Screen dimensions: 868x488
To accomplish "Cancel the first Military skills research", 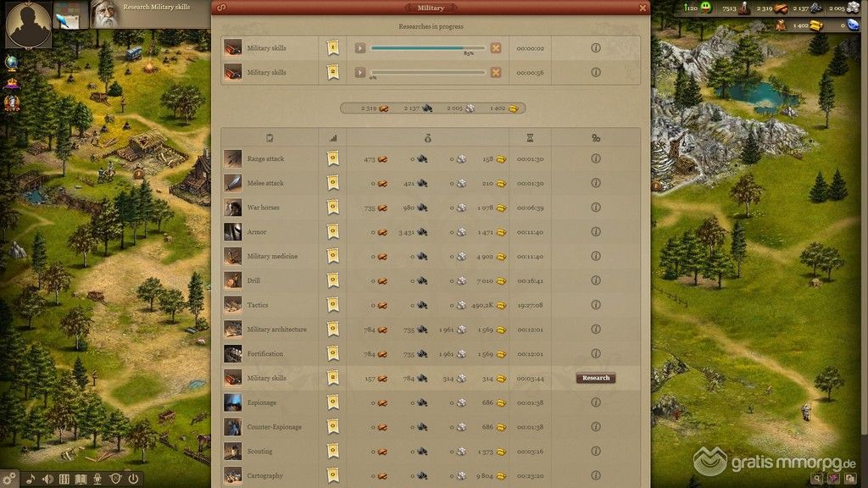I will click(495, 48).
